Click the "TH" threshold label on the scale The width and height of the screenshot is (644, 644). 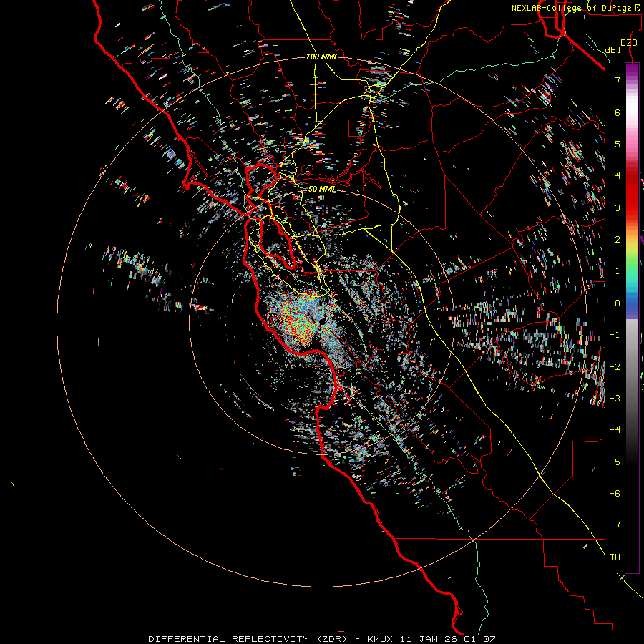pos(615,557)
